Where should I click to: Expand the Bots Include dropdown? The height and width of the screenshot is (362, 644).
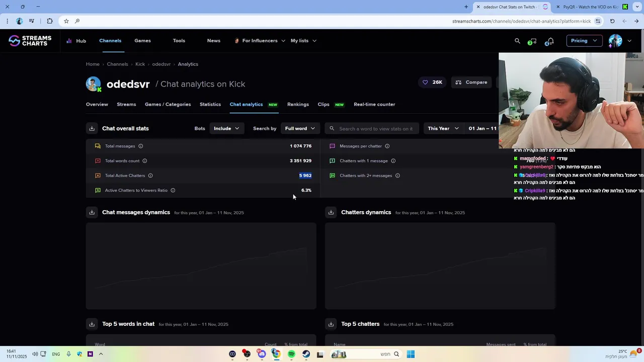(x=226, y=129)
